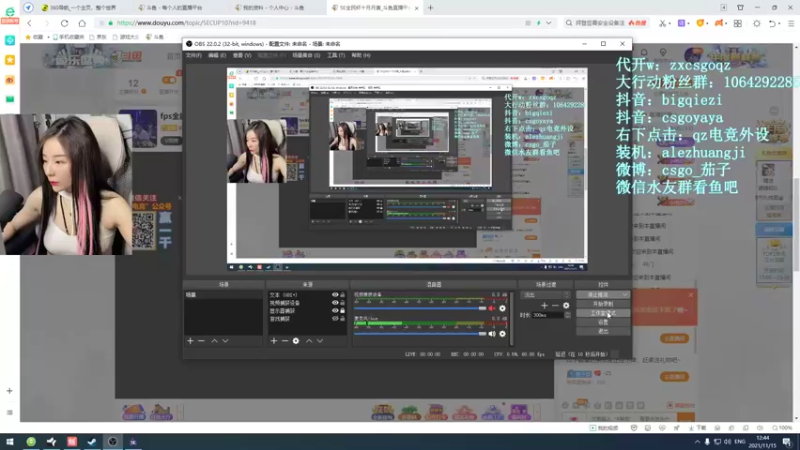800x450 pixels.
Task: Open the Help menu in OBS
Action: point(361,55)
